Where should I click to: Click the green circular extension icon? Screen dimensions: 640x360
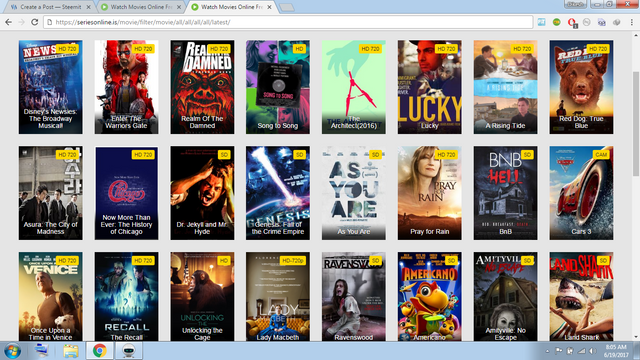557,22
